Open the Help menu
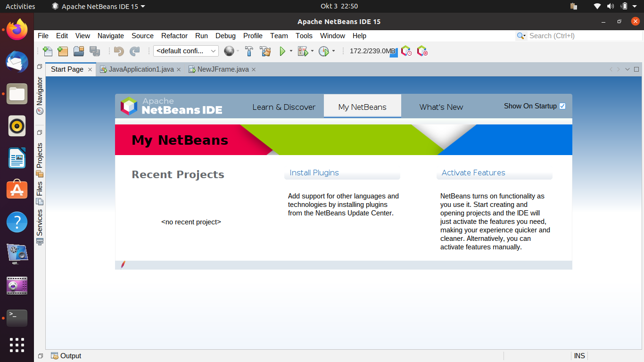This screenshot has width=644, height=362. 359,36
